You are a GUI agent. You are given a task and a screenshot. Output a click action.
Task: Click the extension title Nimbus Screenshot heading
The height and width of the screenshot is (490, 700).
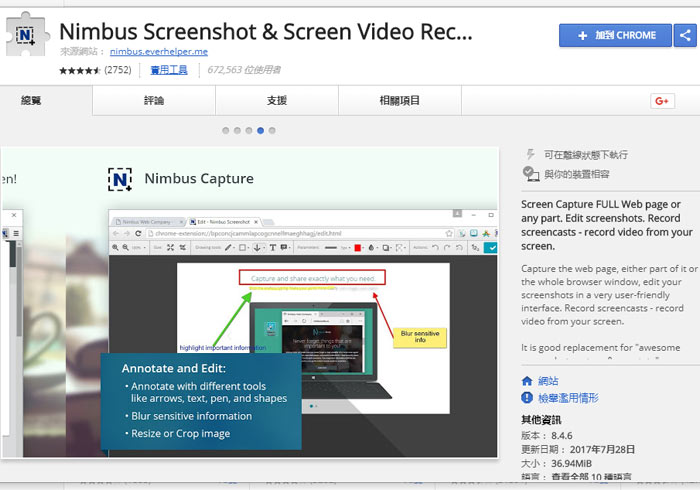266,31
